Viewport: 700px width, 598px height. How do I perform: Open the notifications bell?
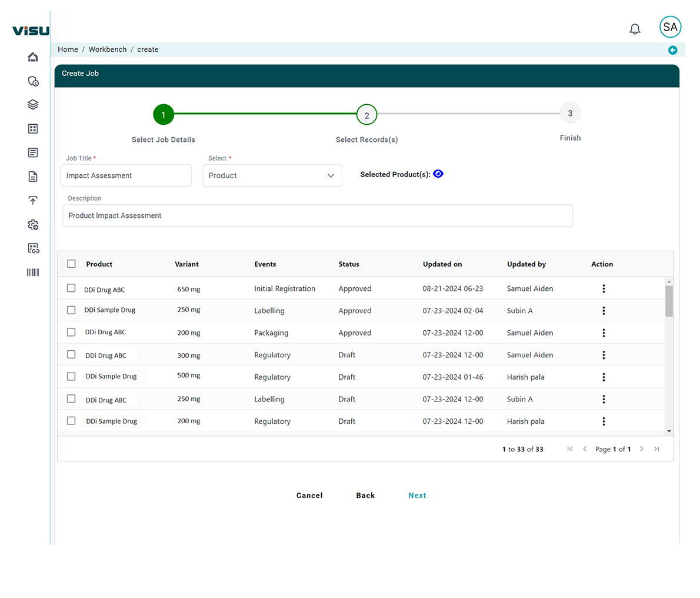[635, 29]
